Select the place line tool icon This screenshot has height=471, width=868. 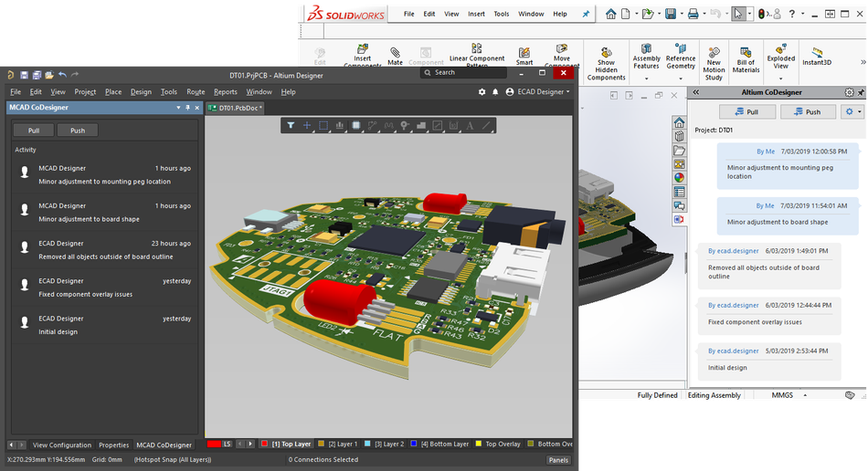pyautogui.click(x=486, y=125)
